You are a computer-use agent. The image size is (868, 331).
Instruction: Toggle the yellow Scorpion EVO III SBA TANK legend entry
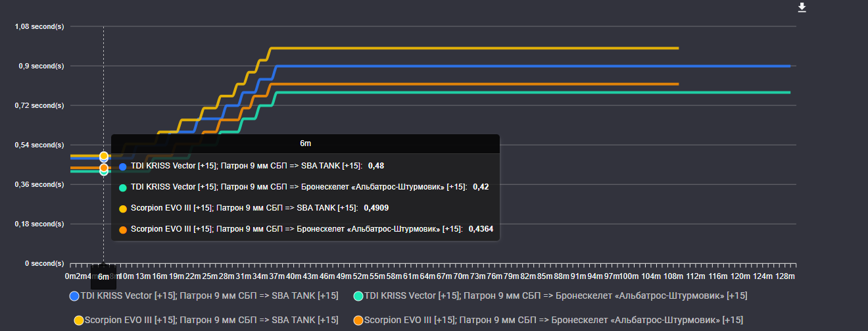(206, 320)
